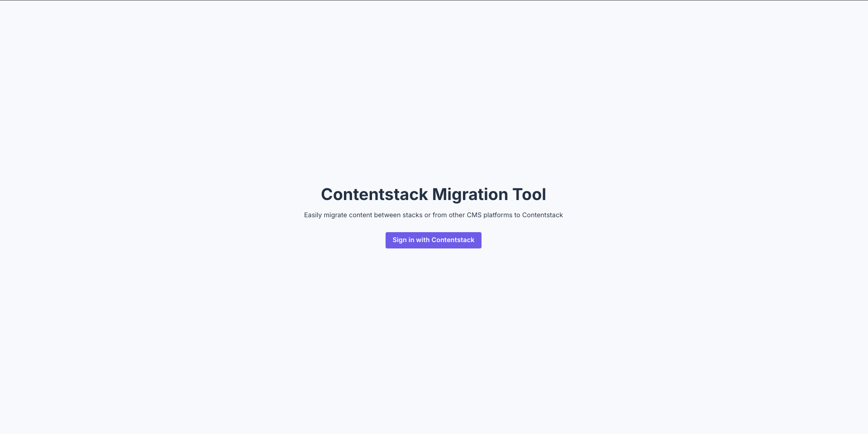The width and height of the screenshot is (868, 434).
Task: Click the word "between" in the subtitle
Action: click(387, 215)
